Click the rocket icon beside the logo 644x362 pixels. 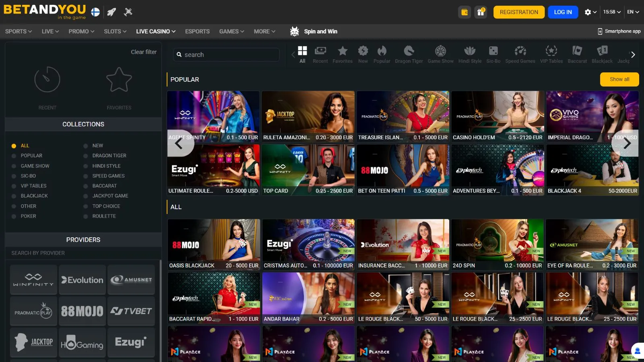pos(111,12)
